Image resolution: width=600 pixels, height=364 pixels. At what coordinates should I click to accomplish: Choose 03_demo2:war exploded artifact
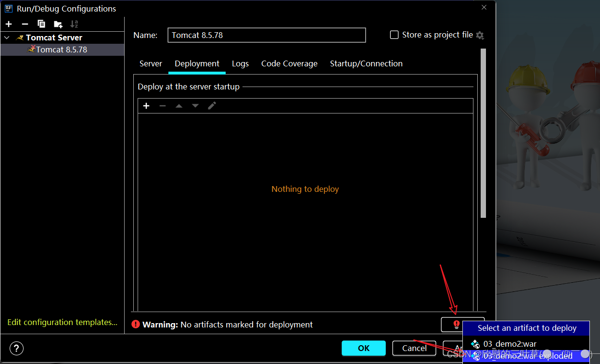click(x=526, y=356)
